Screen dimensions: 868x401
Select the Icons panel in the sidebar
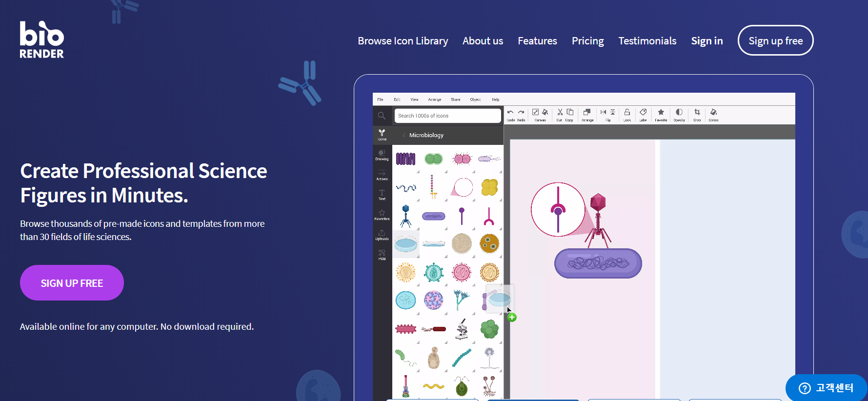(x=382, y=135)
